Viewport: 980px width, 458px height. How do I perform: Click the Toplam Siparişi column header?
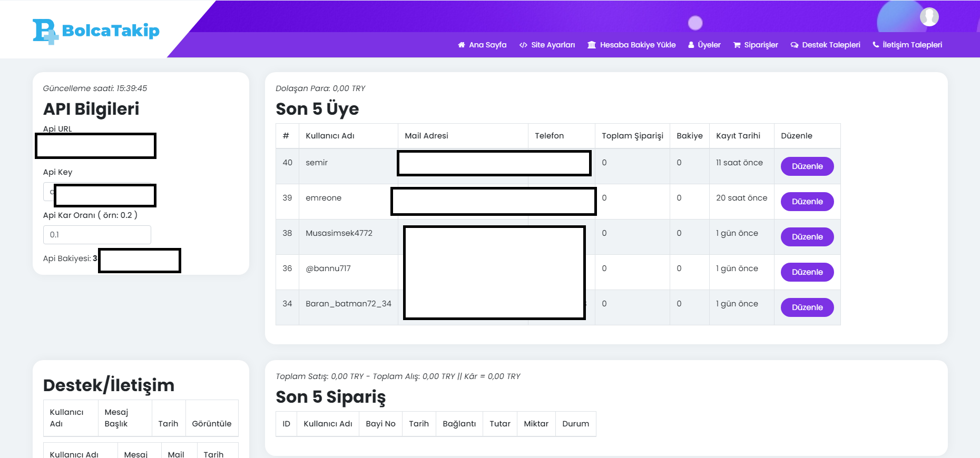632,136
